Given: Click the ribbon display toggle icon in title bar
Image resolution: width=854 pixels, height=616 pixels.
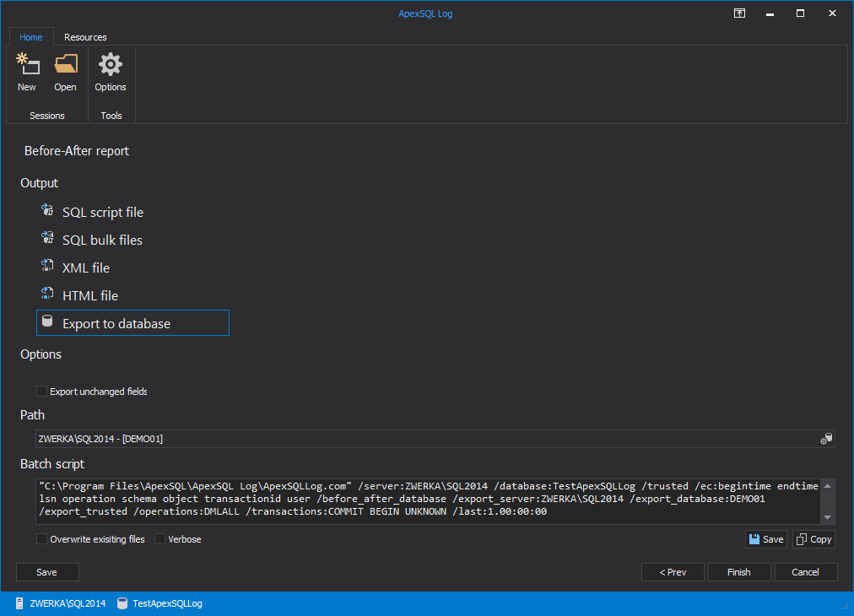Looking at the screenshot, I should point(739,13).
